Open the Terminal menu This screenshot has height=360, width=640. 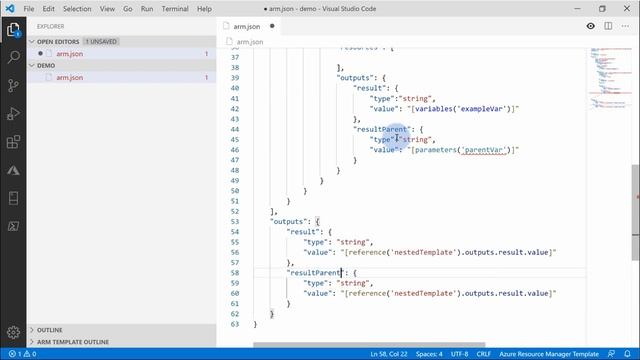175,9
